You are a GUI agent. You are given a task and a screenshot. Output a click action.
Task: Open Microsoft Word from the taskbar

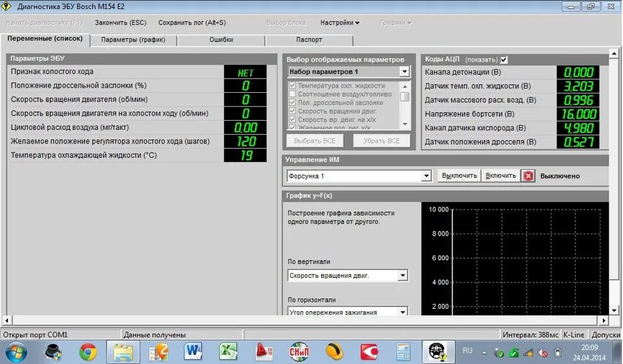tap(193, 352)
